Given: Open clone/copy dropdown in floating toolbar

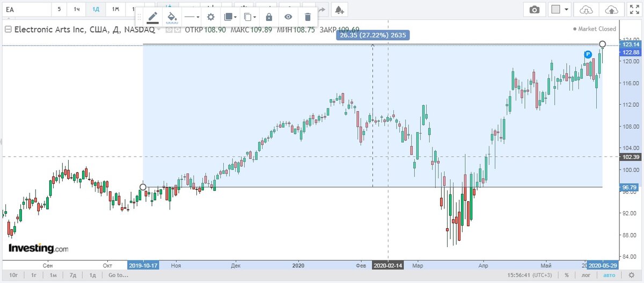Looking at the screenshot, I should click(x=250, y=17).
